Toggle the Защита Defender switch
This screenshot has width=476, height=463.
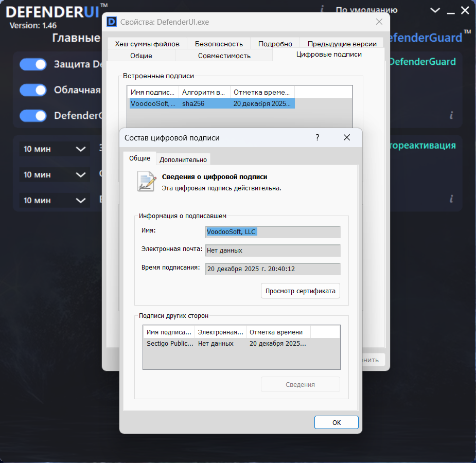[x=33, y=64]
